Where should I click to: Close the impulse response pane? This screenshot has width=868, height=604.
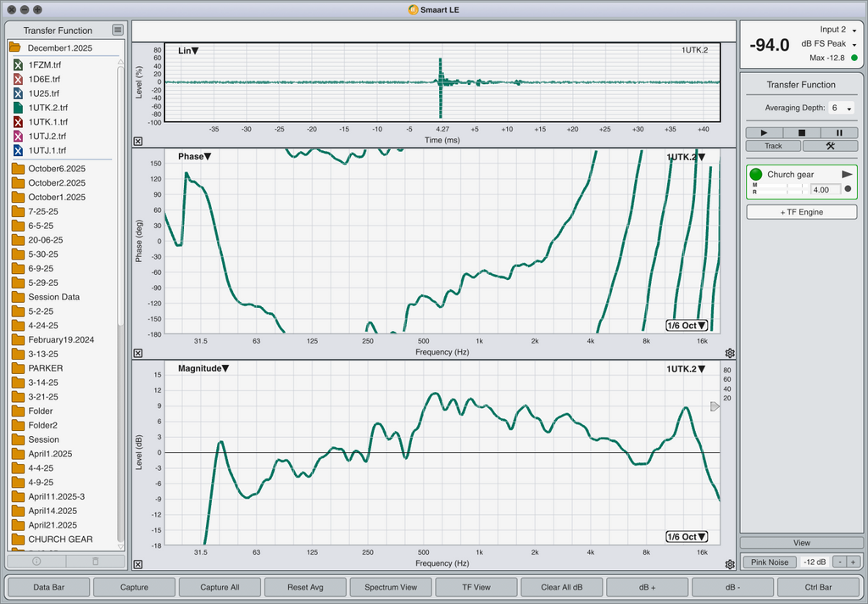pos(138,142)
